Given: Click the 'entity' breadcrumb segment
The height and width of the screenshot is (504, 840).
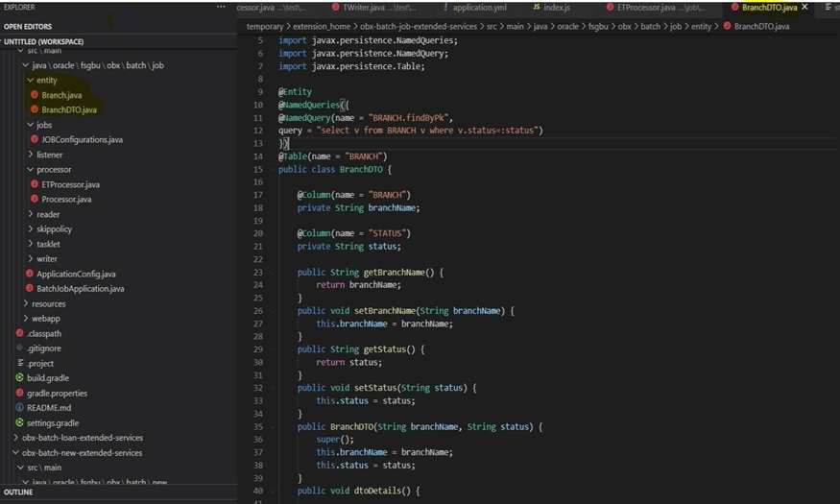Looking at the screenshot, I should [701, 26].
